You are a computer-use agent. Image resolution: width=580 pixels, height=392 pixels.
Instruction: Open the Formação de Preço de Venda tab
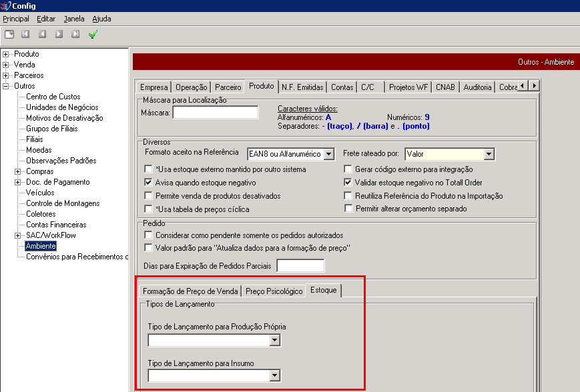point(190,291)
